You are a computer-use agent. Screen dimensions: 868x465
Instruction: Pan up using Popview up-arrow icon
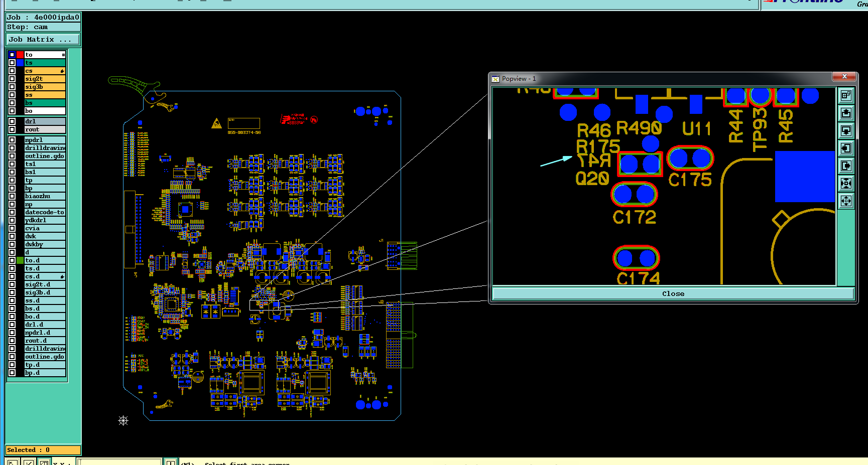[x=846, y=113]
